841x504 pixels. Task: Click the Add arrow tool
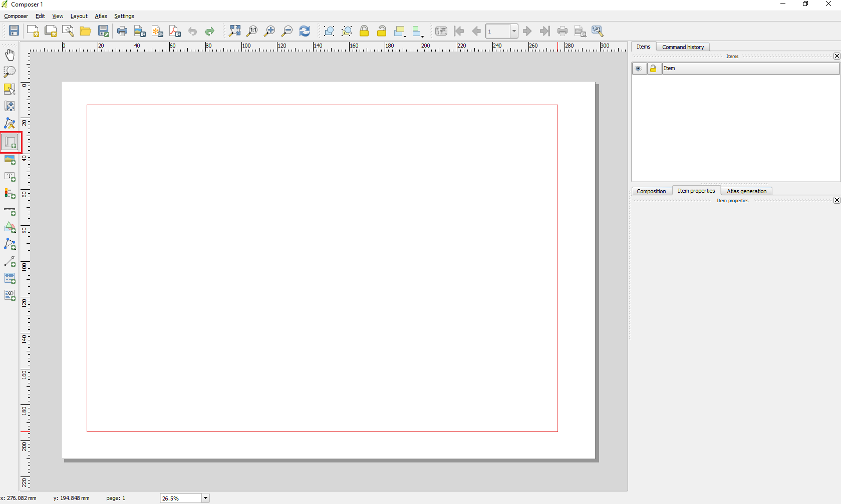coord(10,262)
